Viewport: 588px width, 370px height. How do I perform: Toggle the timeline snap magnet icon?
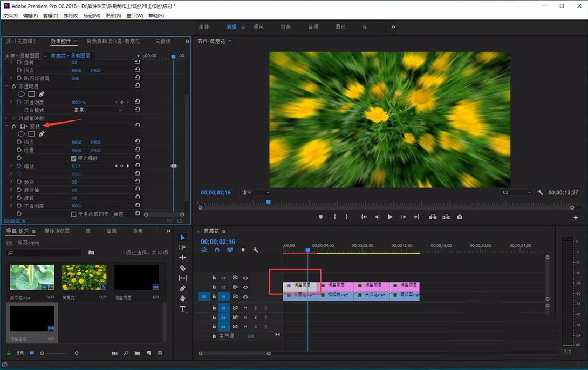(217, 250)
